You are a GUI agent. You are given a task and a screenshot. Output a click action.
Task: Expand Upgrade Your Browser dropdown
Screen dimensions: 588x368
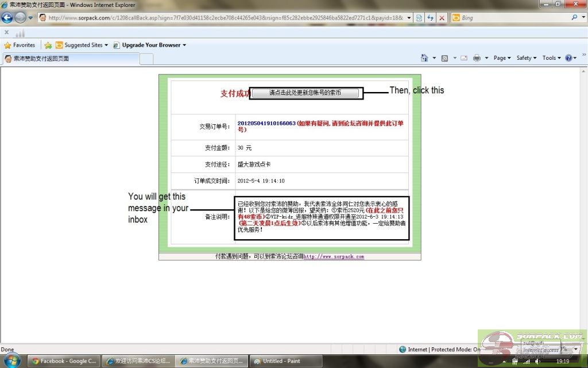point(150,45)
